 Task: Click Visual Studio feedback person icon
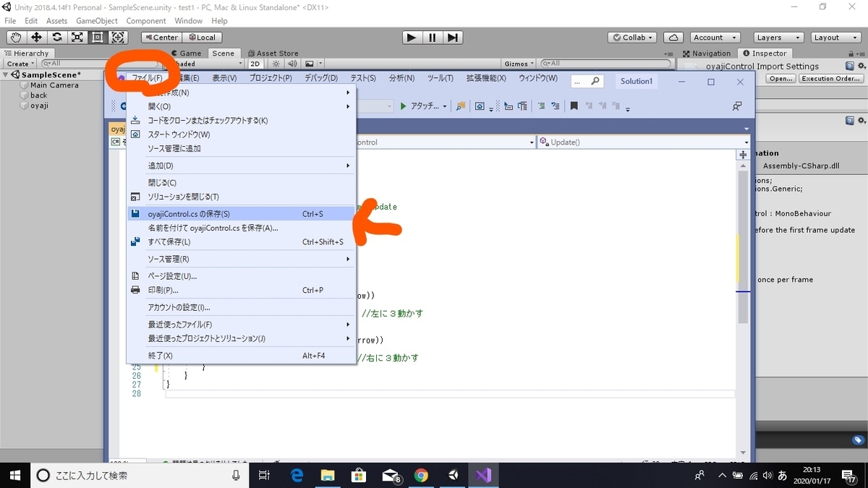(736, 106)
